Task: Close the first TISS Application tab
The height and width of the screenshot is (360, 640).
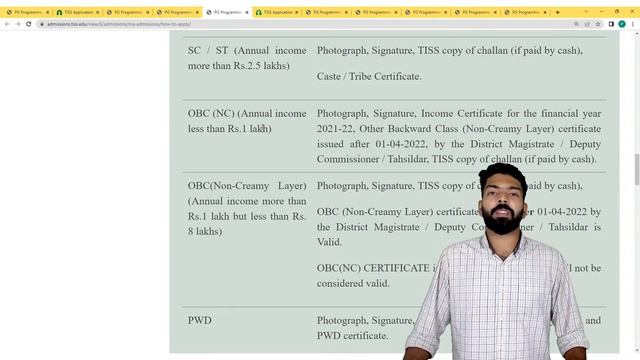Action: pyautogui.click(x=97, y=13)
